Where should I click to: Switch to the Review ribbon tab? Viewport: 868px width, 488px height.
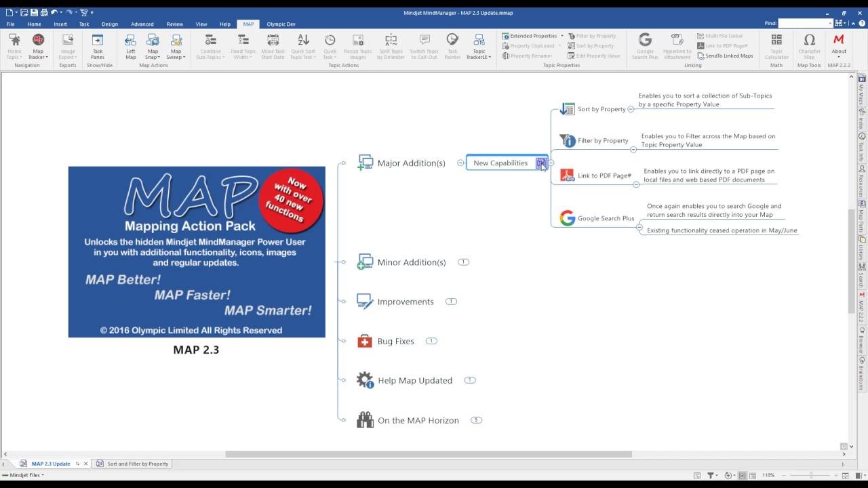click(x=174, y=24)
